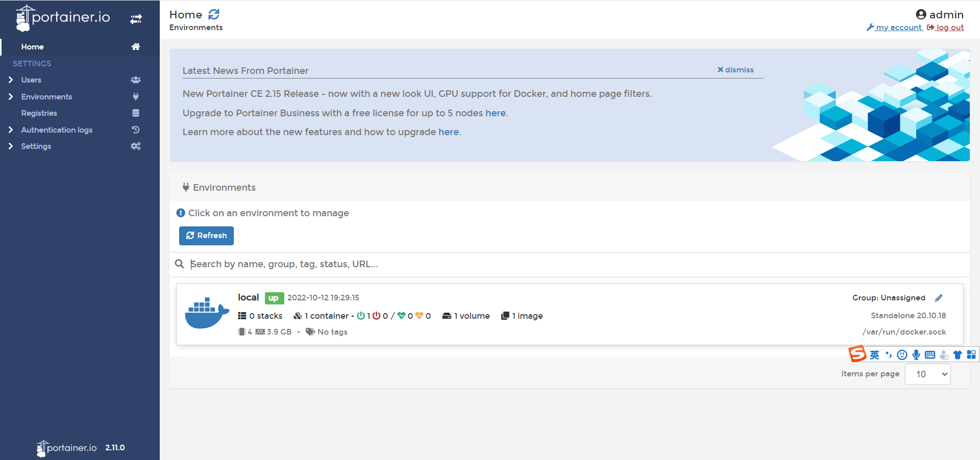
Task: Follow the 'here' link about new features
Action: point(449,132)
